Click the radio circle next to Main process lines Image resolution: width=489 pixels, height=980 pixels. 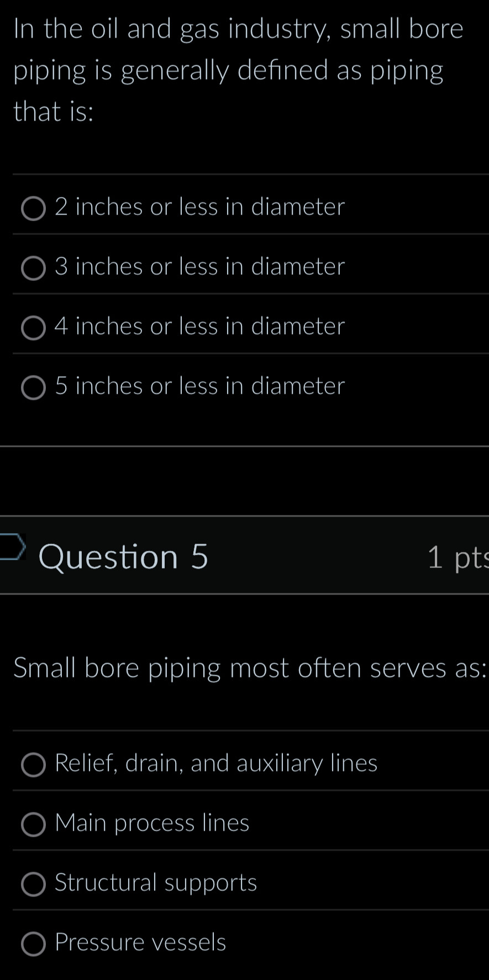pos(33,824)
